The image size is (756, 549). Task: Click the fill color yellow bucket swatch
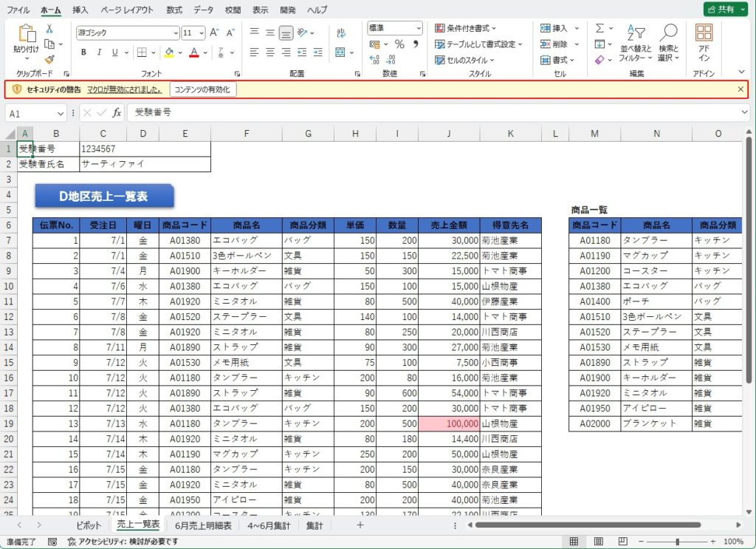(169, 52)
